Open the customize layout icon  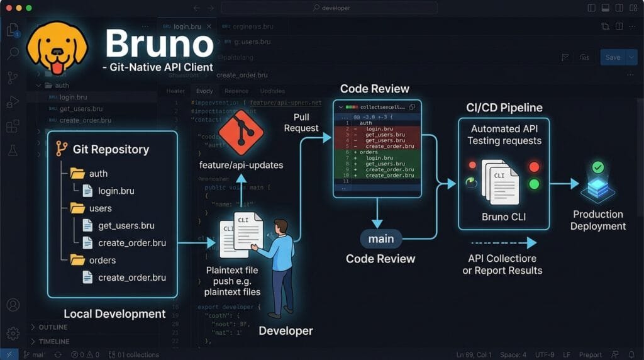(633, 8)
